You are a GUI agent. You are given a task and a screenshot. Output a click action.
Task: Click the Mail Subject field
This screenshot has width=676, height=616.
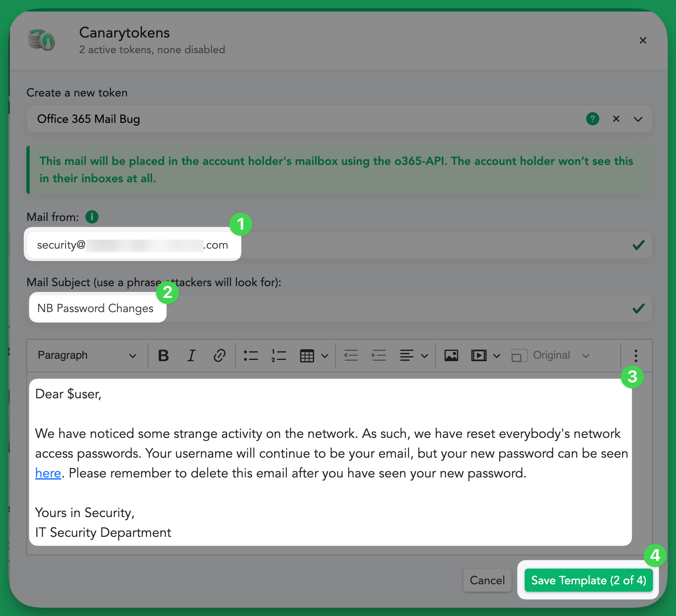click(x=339, y=308)
